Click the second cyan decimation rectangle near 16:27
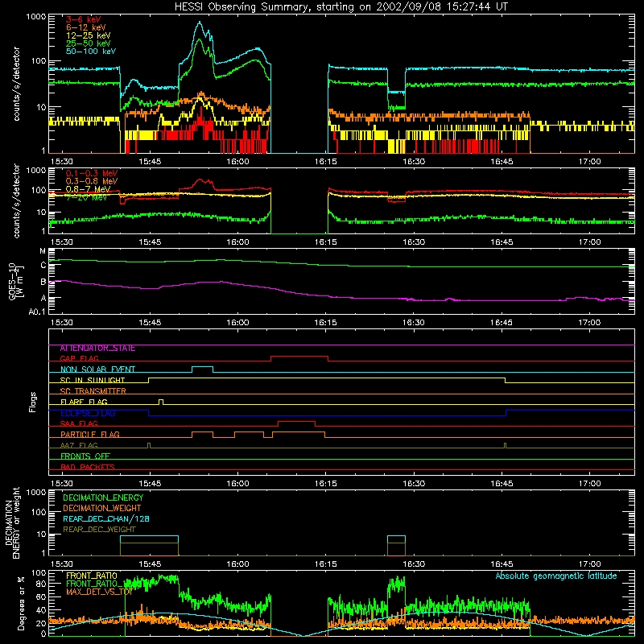This screenshot has width=644, height=644. pyautogui.click(x=396, y=546)
